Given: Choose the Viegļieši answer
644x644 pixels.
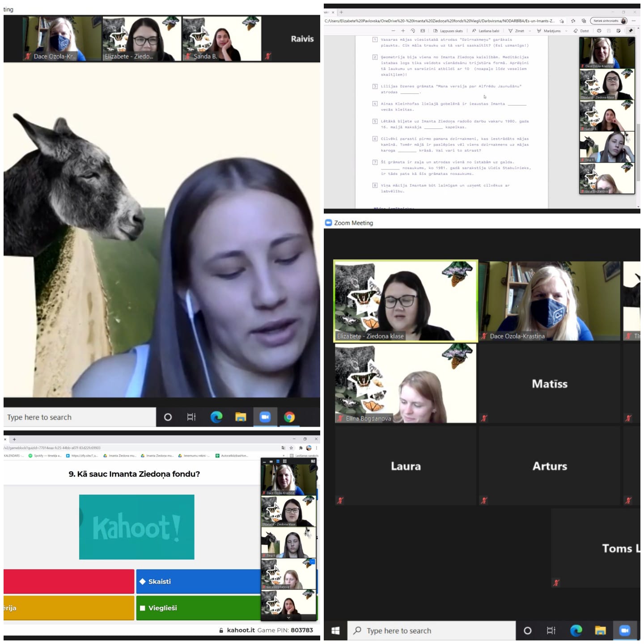Looking at the screenshot, I should 199,608.
